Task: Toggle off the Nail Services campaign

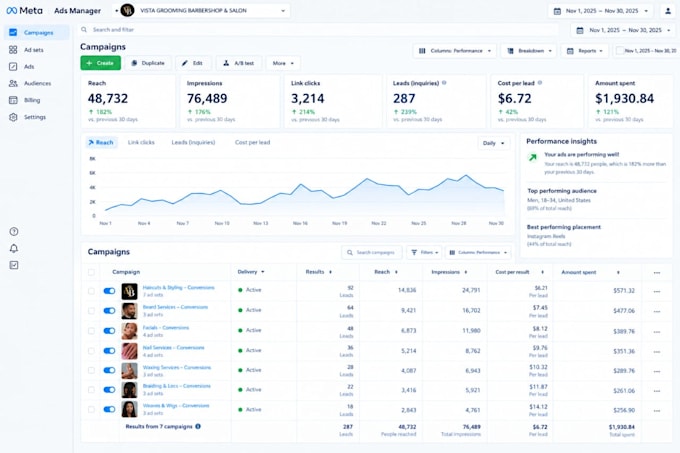Action: (109, 351)
